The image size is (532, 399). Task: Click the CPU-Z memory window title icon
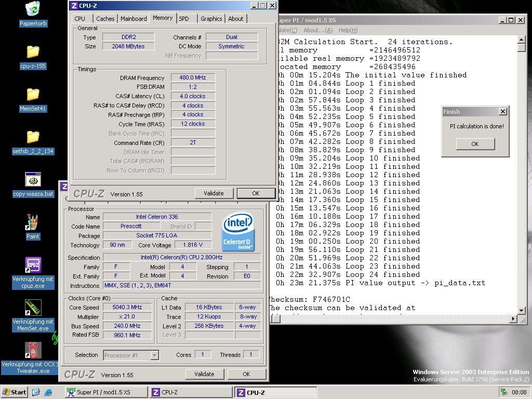tap(74, 6)
